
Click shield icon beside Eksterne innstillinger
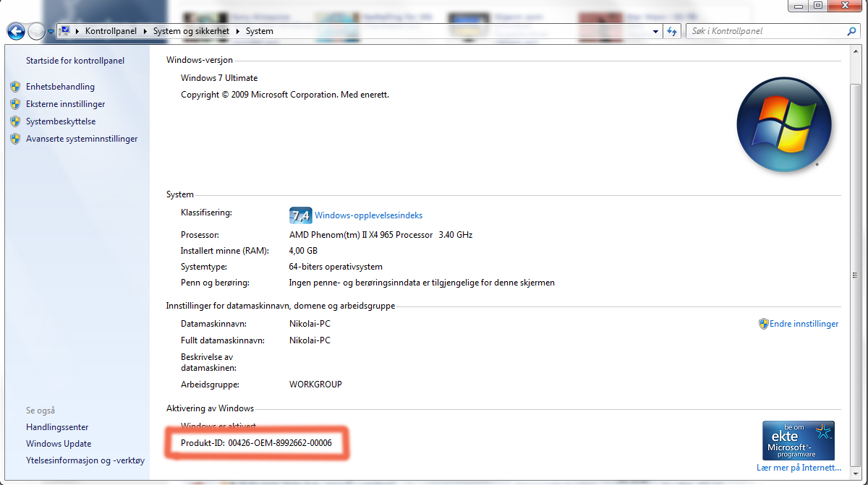[x=15, y=104]
